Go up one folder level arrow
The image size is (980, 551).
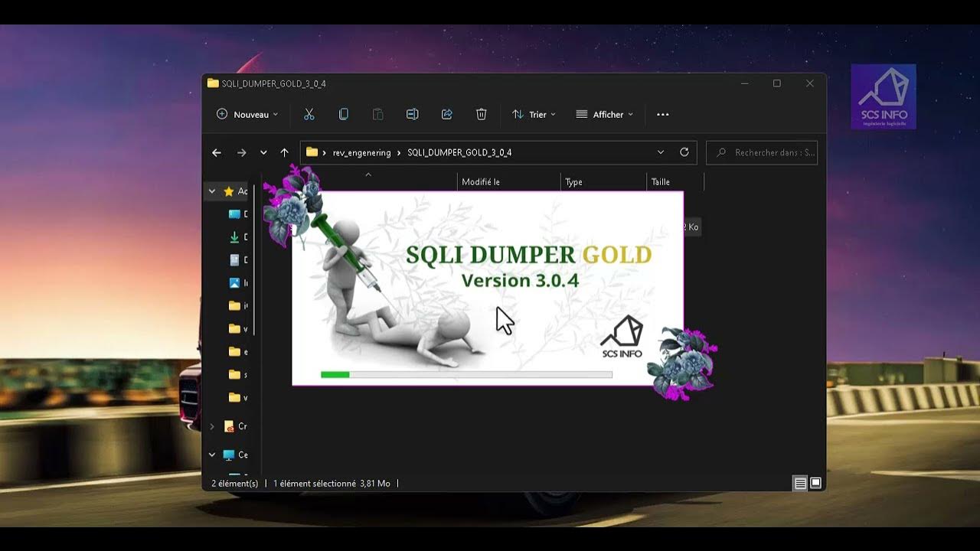(285, 152)
